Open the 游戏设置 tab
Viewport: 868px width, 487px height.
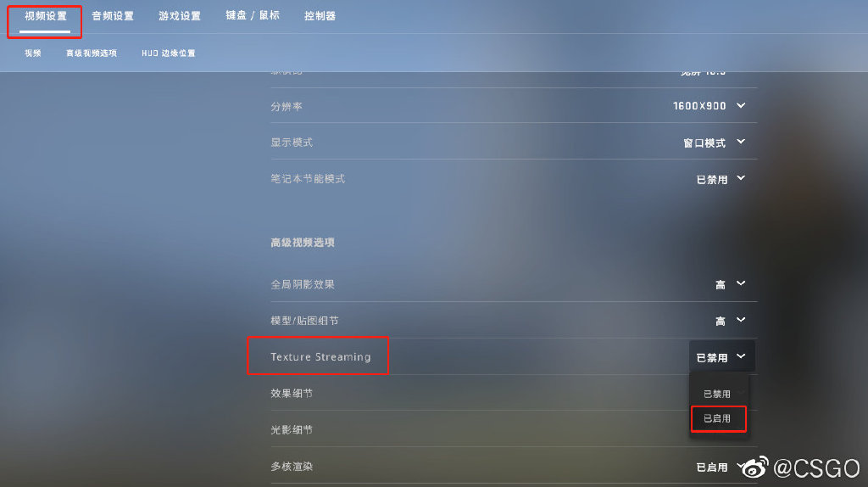(180, 16)
